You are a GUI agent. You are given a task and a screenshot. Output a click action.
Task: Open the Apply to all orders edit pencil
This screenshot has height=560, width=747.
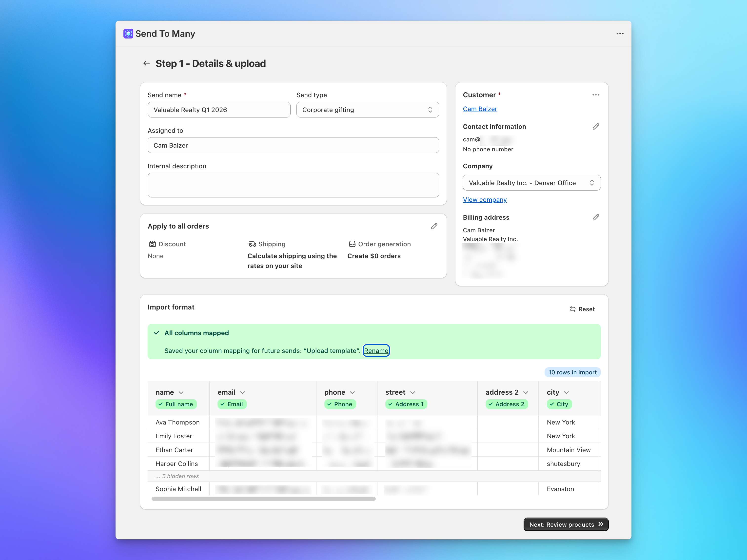coord(434,226)
